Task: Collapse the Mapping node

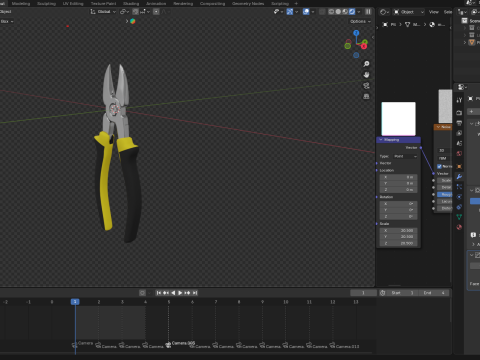Action: (381, 140)
